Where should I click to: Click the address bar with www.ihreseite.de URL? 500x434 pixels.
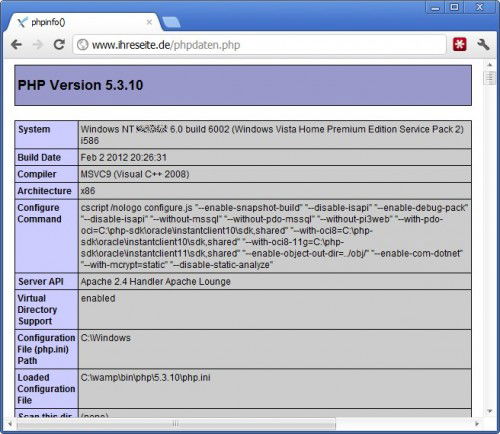point(259,45)
